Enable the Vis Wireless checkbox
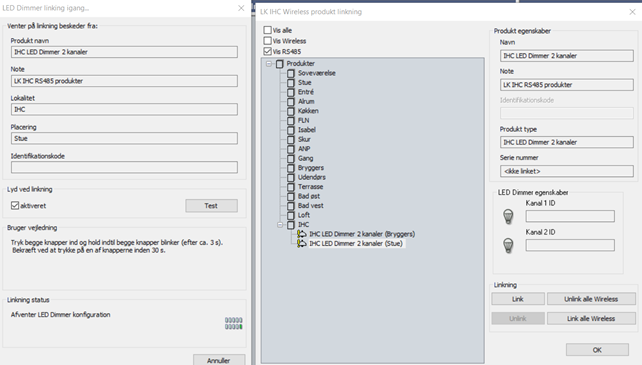 coord(268,41)
